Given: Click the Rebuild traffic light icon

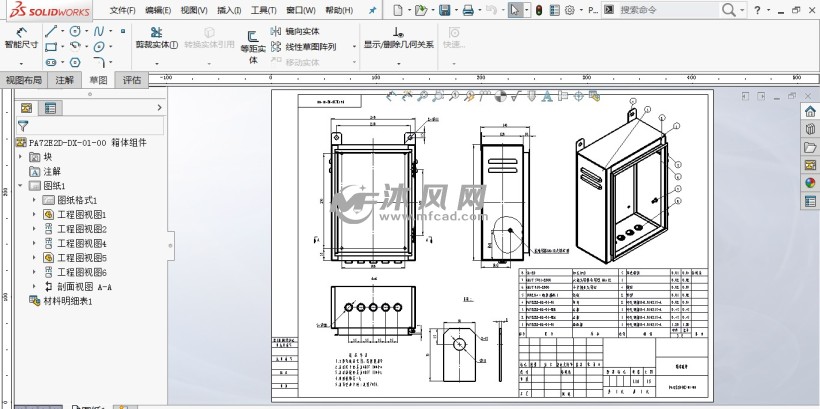Looking at the screenshot, I should 539,10.
